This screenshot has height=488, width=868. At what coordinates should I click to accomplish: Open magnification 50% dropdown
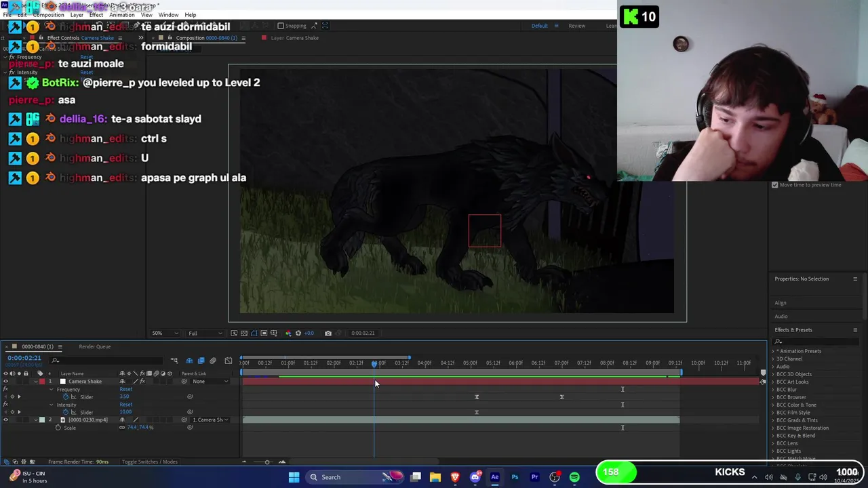(165, 333)
